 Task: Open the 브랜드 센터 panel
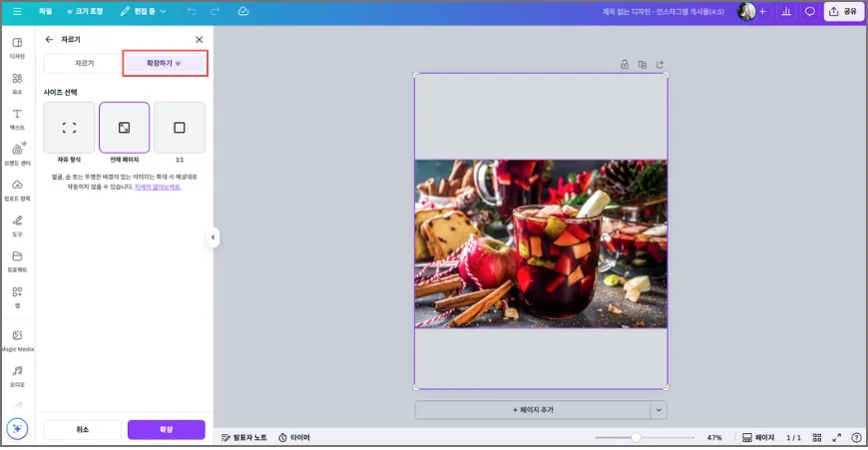(x=17, y=155)
